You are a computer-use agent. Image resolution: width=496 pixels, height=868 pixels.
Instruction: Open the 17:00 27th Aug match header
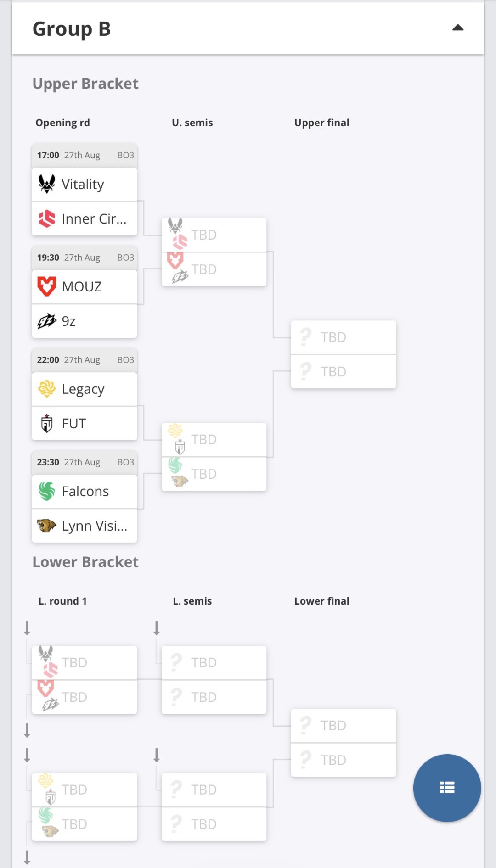point(85,155)
